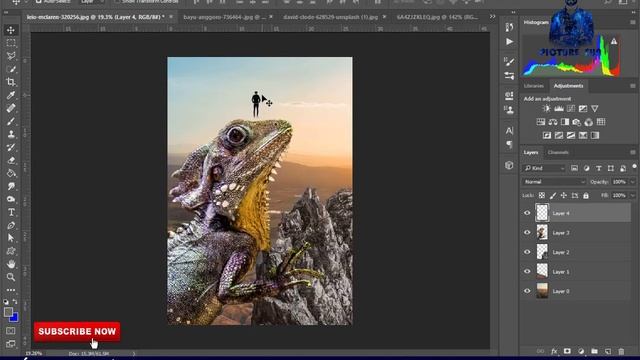Set the foreground color swatch
Viewport: 640px width, 360px height.
click(x=8, y=312)
